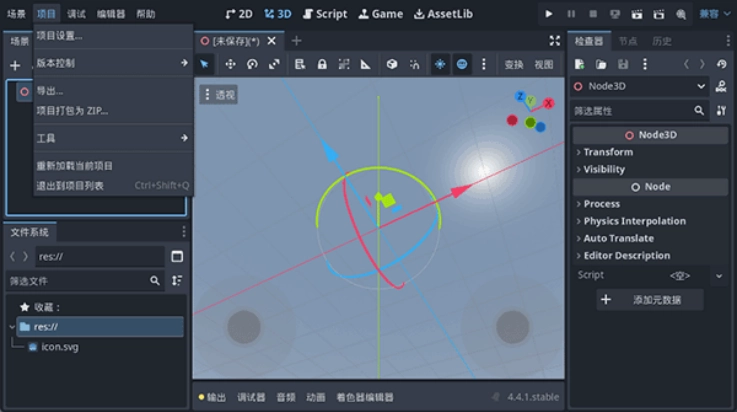The width and height of the screenshot is (737, 412).
Task: Click the 添加元数据 button
Action: (x=650, y=300)
